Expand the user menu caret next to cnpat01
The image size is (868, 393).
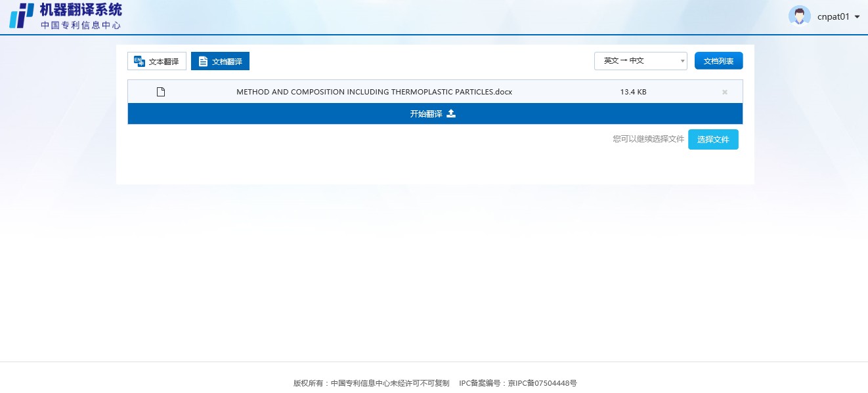pos(857,16)
